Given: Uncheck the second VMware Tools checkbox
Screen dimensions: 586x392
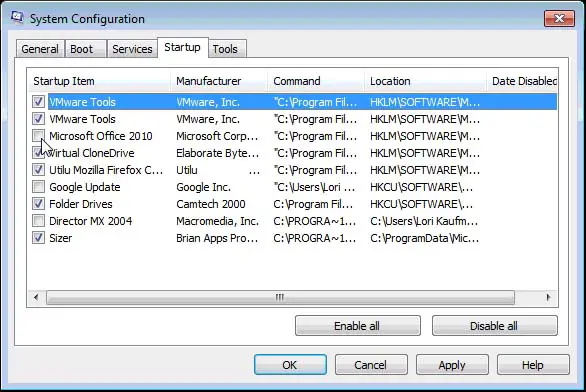Looking at the screenshot, I should [x=38, y=119].
